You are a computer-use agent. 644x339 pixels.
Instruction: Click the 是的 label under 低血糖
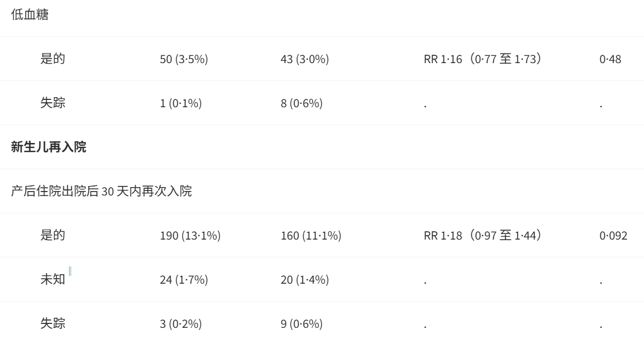[x=53, y=59]
